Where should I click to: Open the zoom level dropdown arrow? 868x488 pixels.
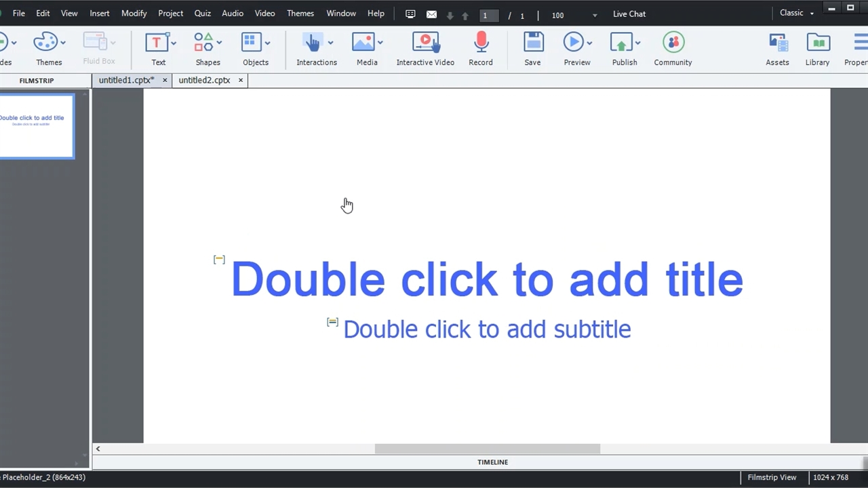click(x=595, y=15)
